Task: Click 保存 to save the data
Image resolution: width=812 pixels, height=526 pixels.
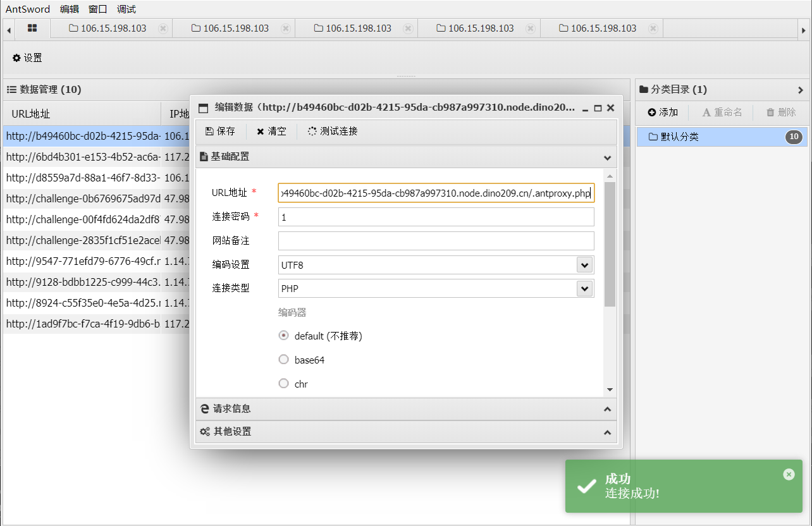Action: click(x=220, y=131)
